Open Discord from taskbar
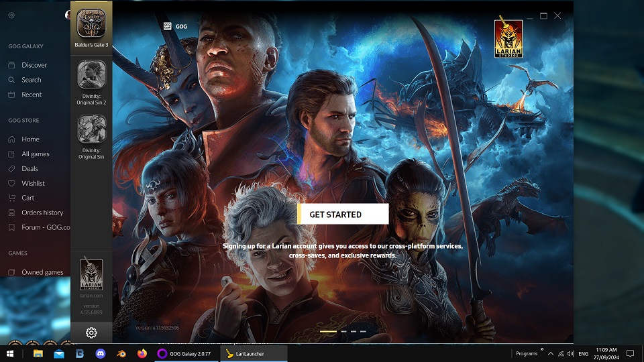 [x=100, y=353]
